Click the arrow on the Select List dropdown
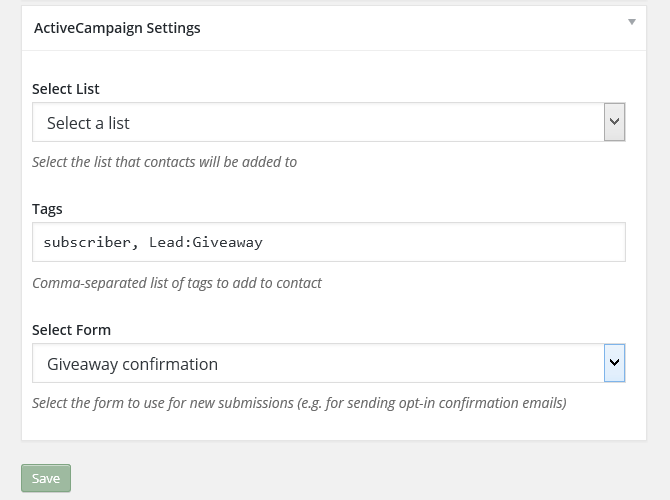Screen dimensions: 670x500 [x=615, y=123]
